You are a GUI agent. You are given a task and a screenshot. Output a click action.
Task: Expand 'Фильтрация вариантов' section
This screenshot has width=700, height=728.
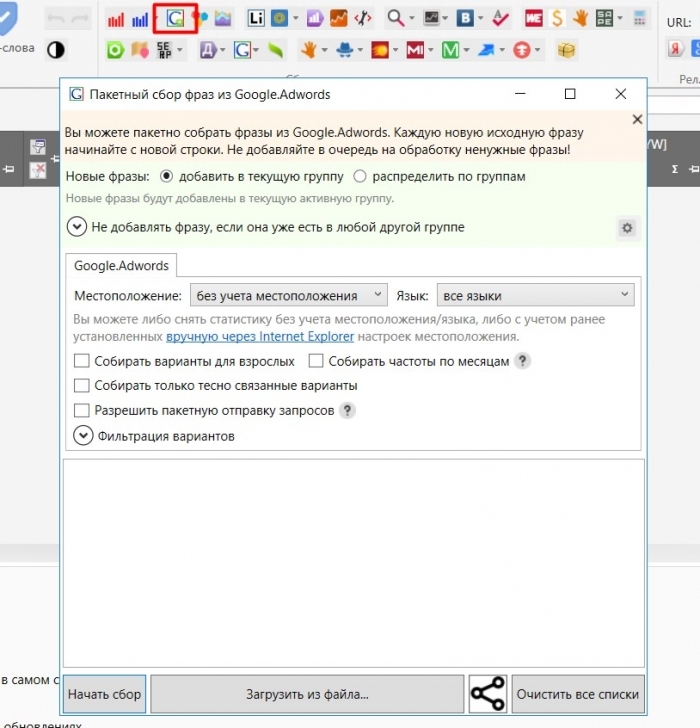[83, 436]
